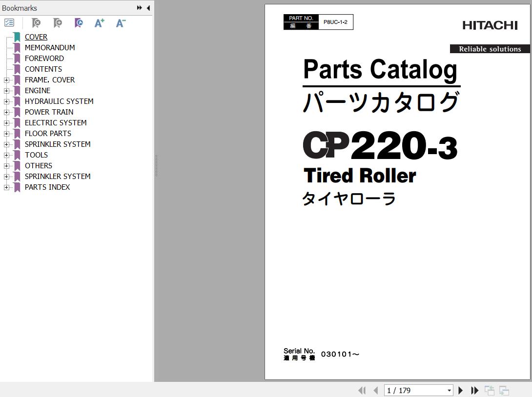Viewport: 532px width, 397px height.
Task: Open the HYDRAULIC SYSTEM bookmark
Action: tap(59, 101)
